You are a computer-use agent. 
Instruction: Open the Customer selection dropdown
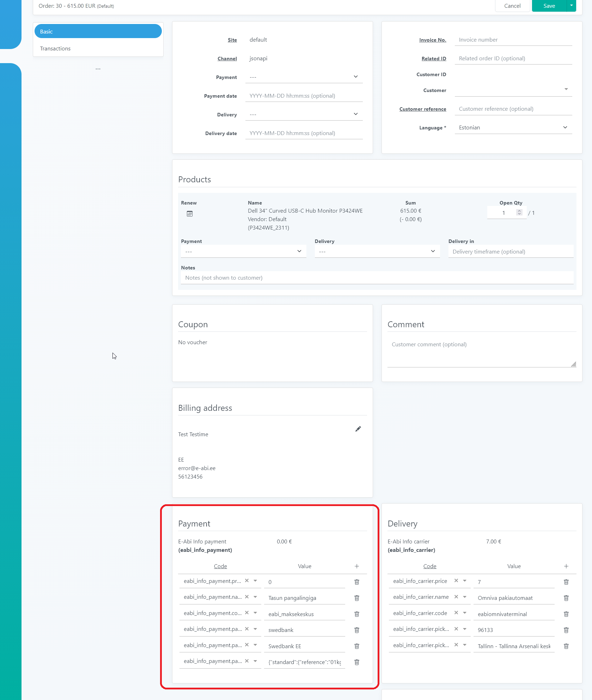click(x=513, y=90)
